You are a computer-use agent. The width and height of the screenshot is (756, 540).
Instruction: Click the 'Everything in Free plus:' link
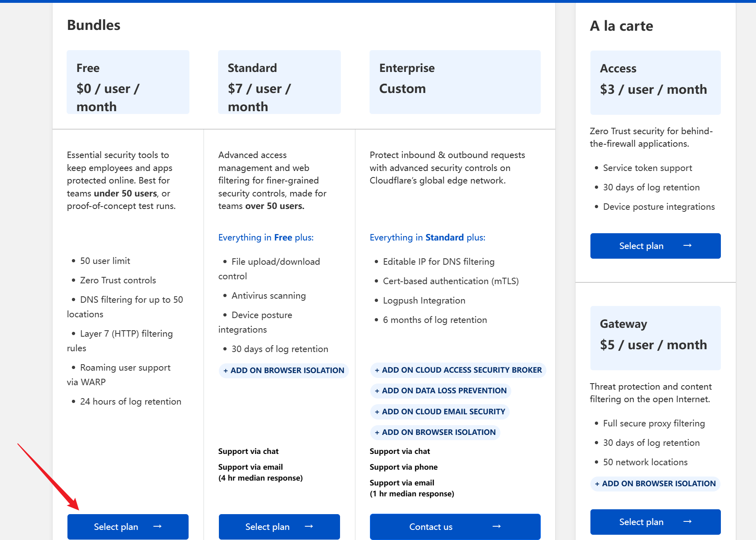tap(266, 237)
